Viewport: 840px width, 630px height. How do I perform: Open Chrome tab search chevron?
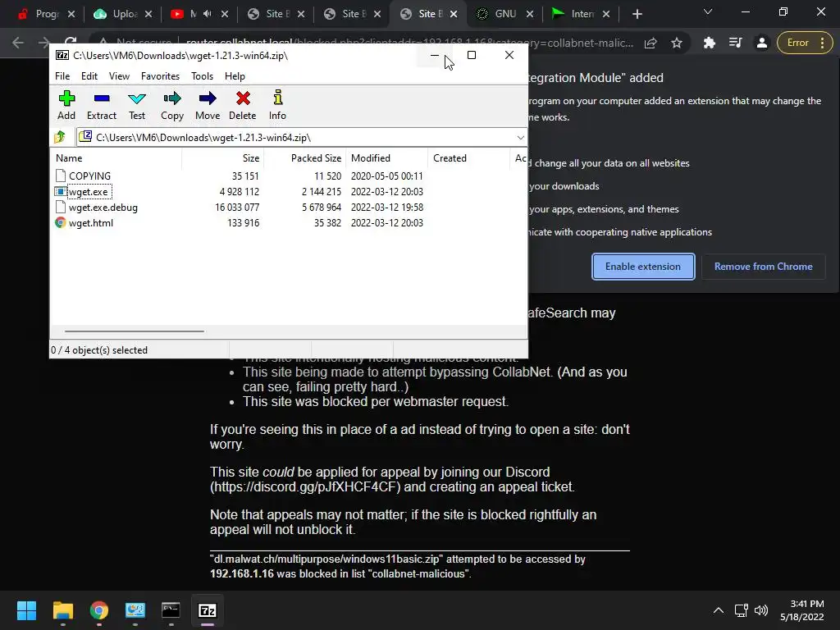tap(708, 11)
